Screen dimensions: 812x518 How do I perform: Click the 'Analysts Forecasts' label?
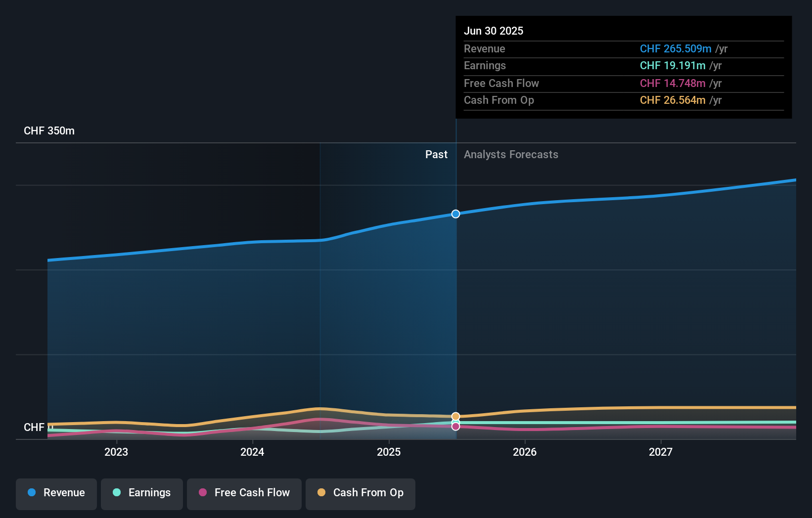511,154
